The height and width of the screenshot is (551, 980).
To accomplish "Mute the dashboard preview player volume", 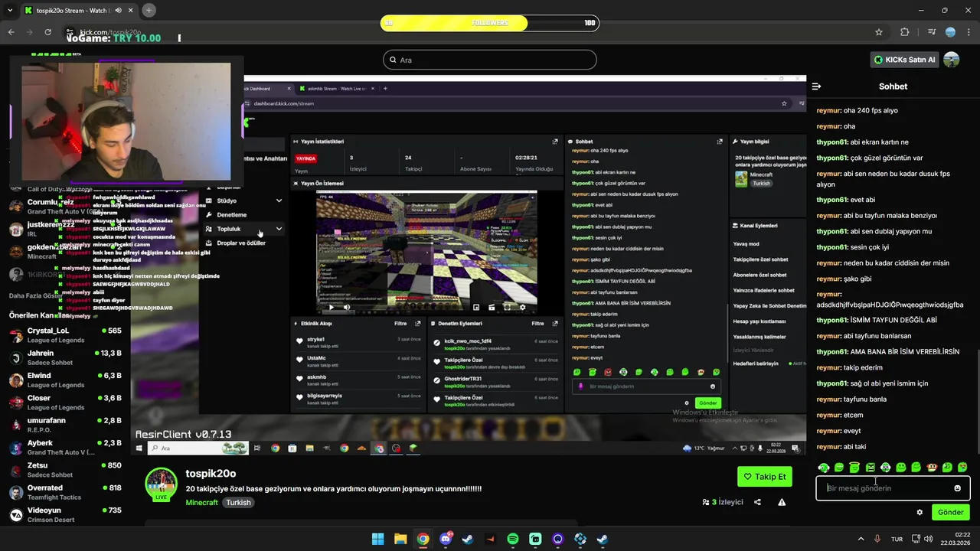I will [347, 307].
